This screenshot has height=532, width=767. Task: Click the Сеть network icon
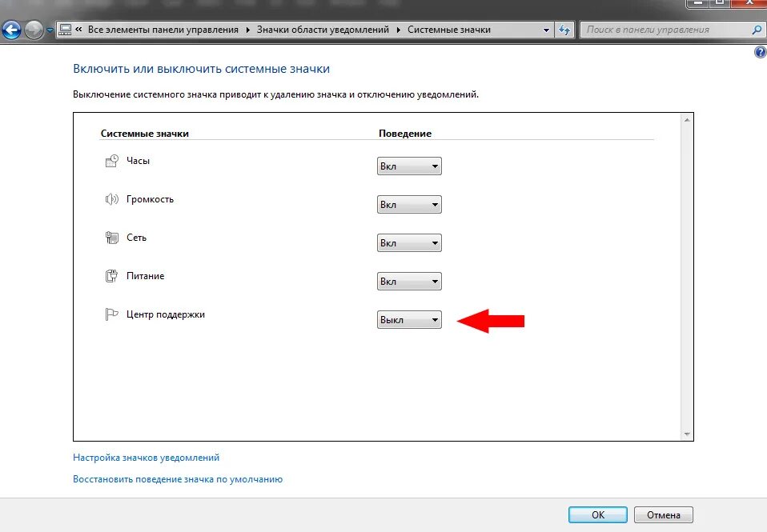111,238
